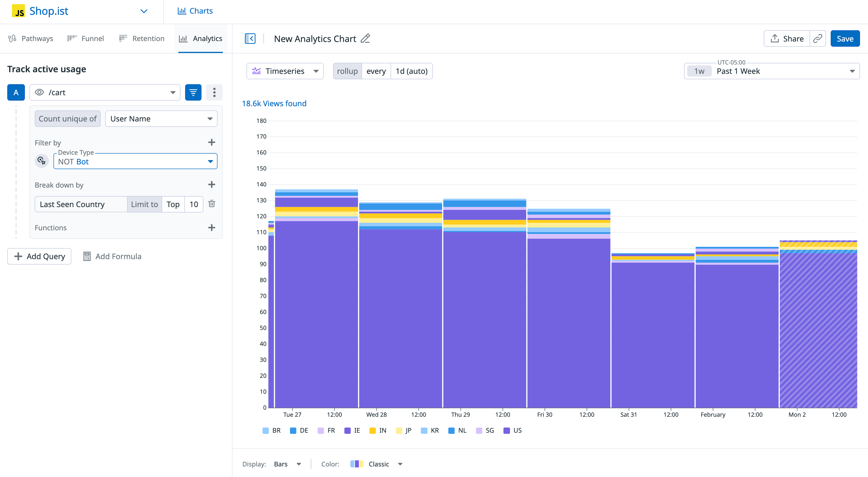This screenshot has width=868, height=477.
Task: Toggle the 1w time range shortcut
Action: pos(699,71)
